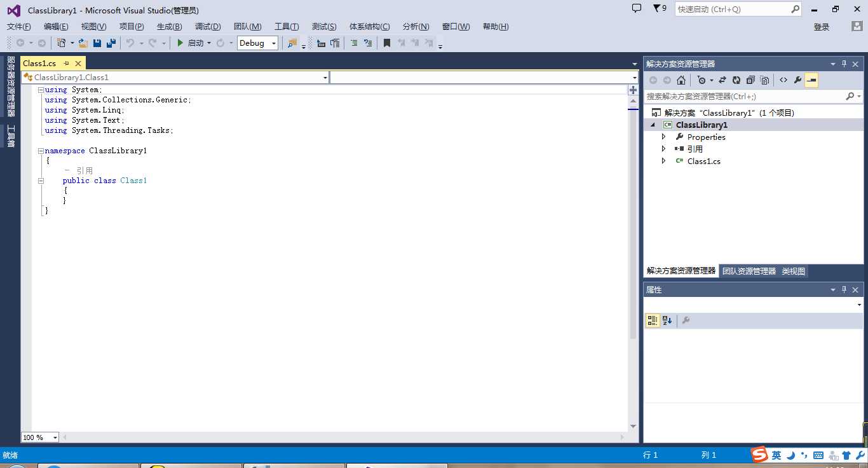Viewport: 868px width, 468px height.
Task: Click the Solution Explorer search field
Action: (x=754, y=96)
